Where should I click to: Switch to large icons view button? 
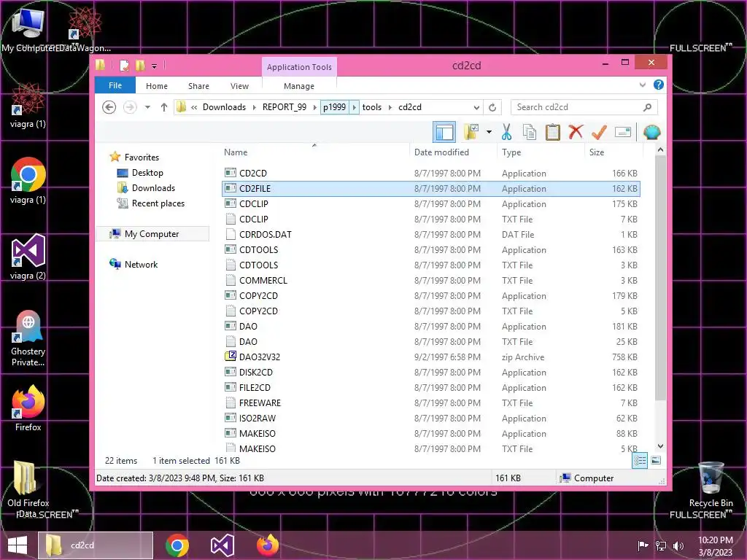(656, 460)
